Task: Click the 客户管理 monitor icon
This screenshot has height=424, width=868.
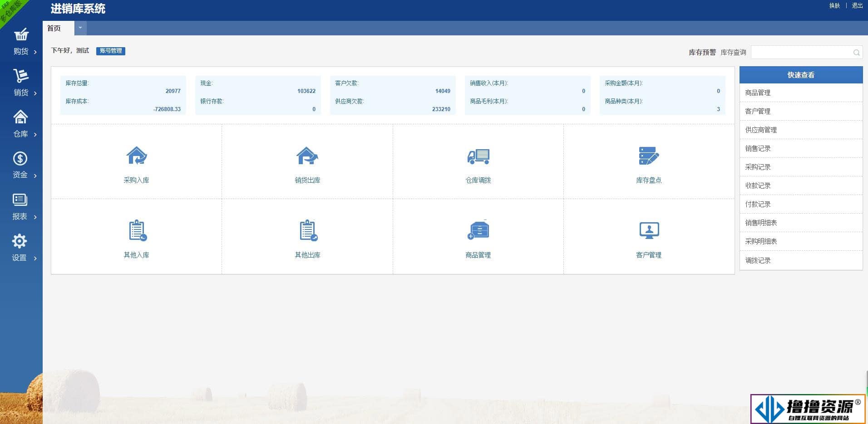Action: coord(649,230)
